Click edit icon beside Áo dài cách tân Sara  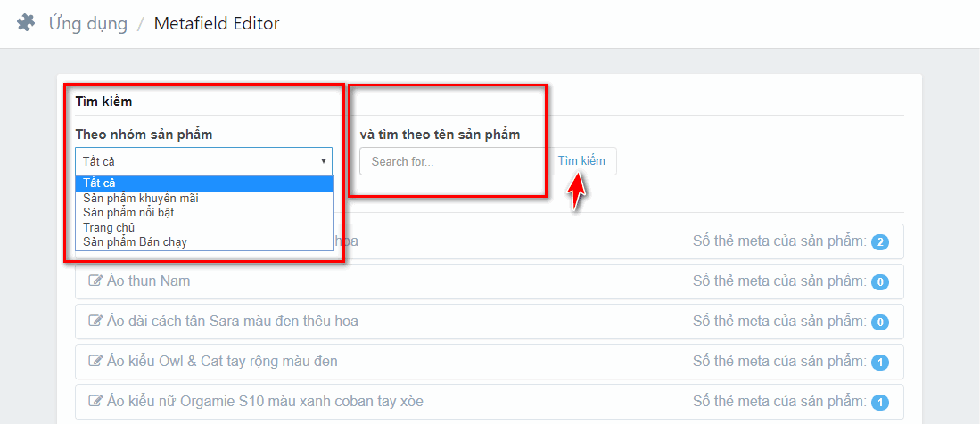coord(95,322)
